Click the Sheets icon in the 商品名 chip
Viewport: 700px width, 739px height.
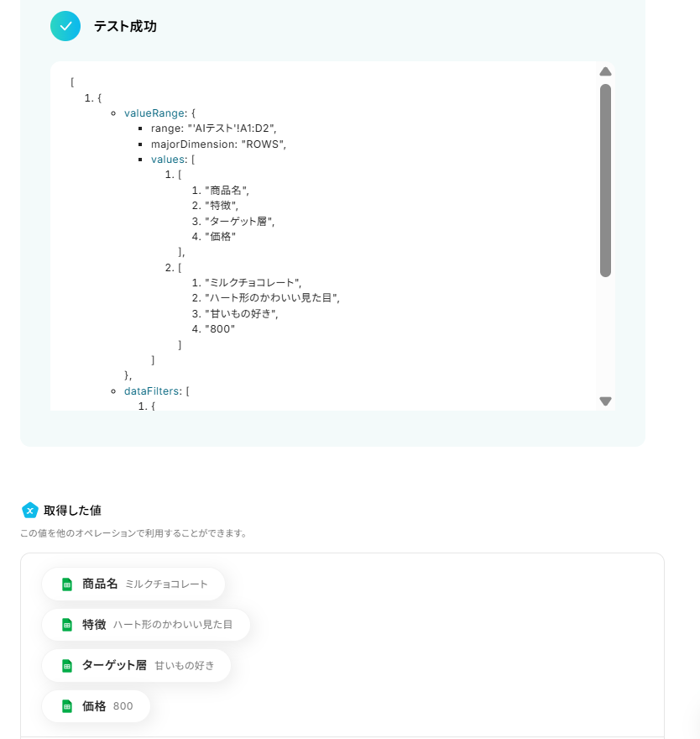point(67,584)
